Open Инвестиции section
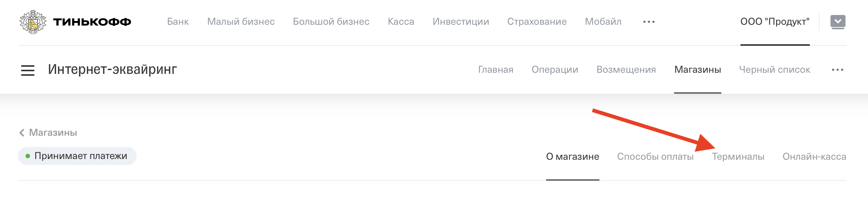Screen dimensions: 868x201 pos(461,22)
